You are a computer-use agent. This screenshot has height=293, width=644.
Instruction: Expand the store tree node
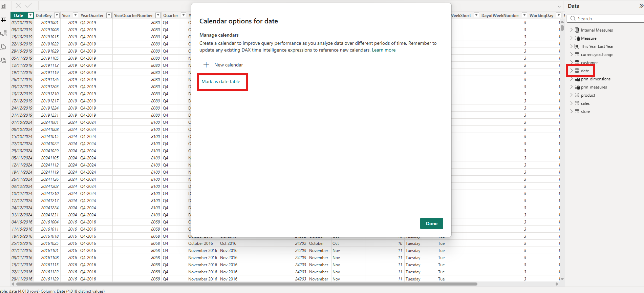[572, 112]
